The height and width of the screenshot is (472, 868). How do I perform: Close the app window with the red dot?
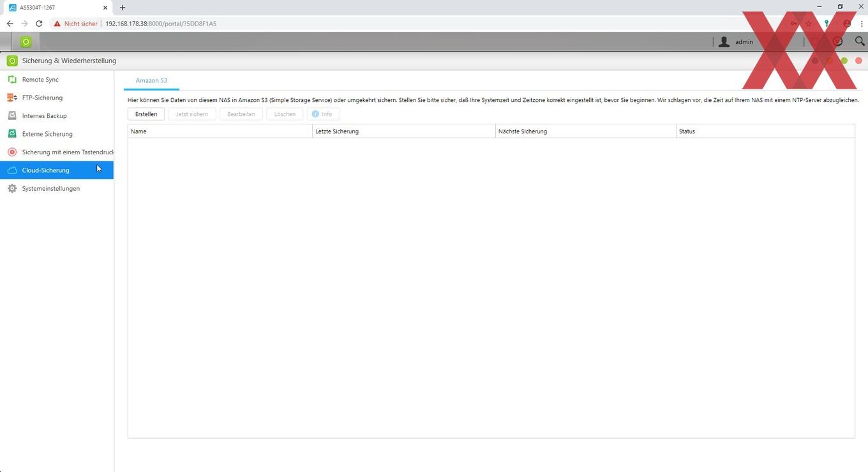point(858,61)
